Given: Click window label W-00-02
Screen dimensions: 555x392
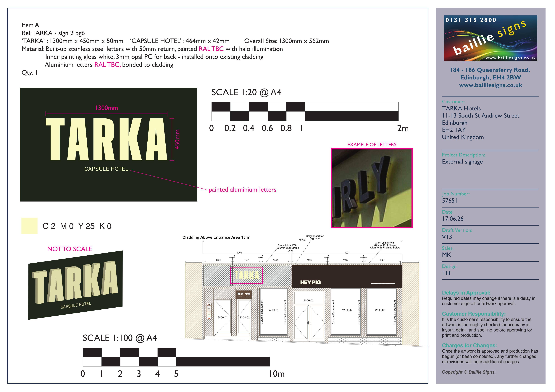Looking at the screenshot, I should (x=347, y=310).
